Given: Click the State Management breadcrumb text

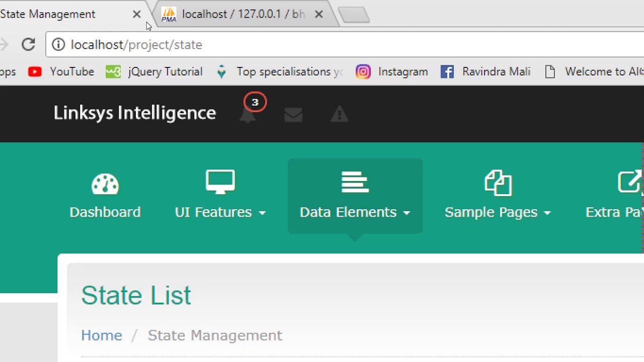Looking at the screenshot, I should [215, 335].
